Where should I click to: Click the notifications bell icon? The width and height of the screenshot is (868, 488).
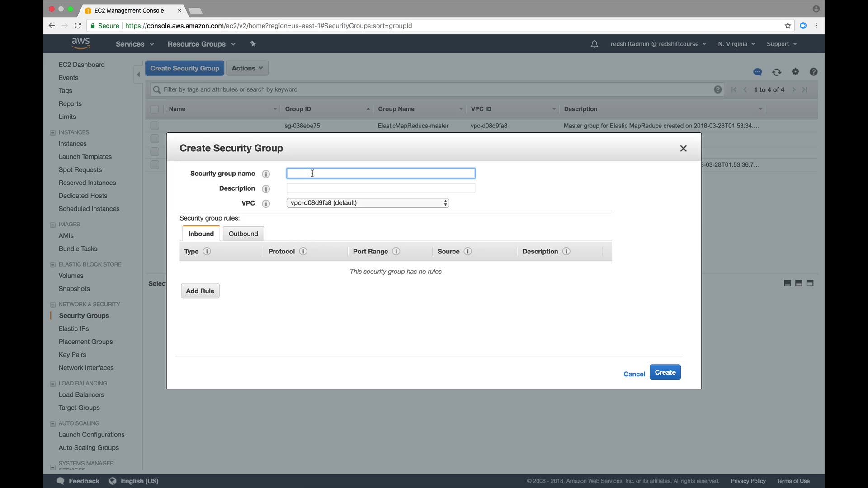tap(594, 44)
